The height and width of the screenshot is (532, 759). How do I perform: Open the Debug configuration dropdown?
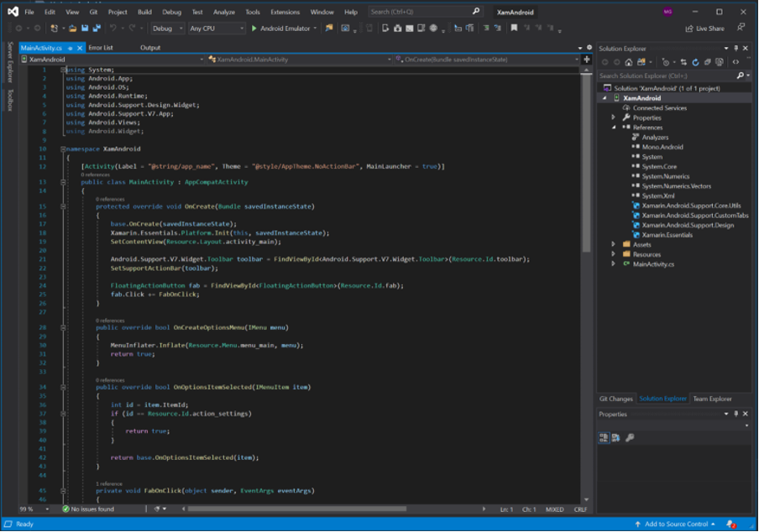coord(166,29)
